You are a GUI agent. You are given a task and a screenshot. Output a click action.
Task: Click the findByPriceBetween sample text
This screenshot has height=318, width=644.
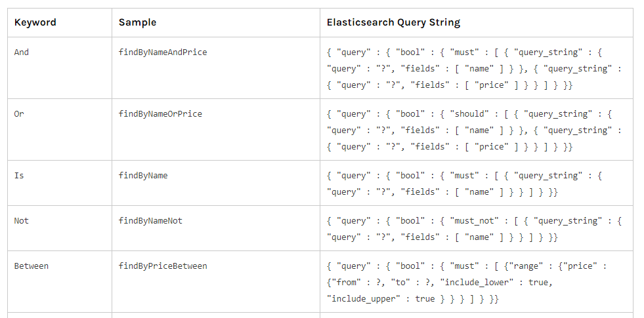pos(163,266)
